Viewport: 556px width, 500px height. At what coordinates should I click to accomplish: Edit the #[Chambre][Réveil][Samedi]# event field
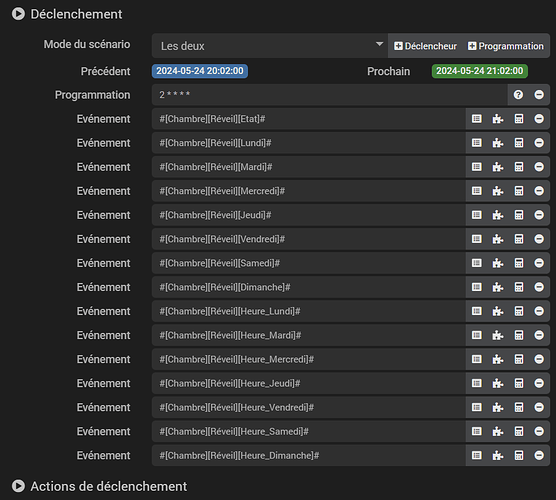308,263
